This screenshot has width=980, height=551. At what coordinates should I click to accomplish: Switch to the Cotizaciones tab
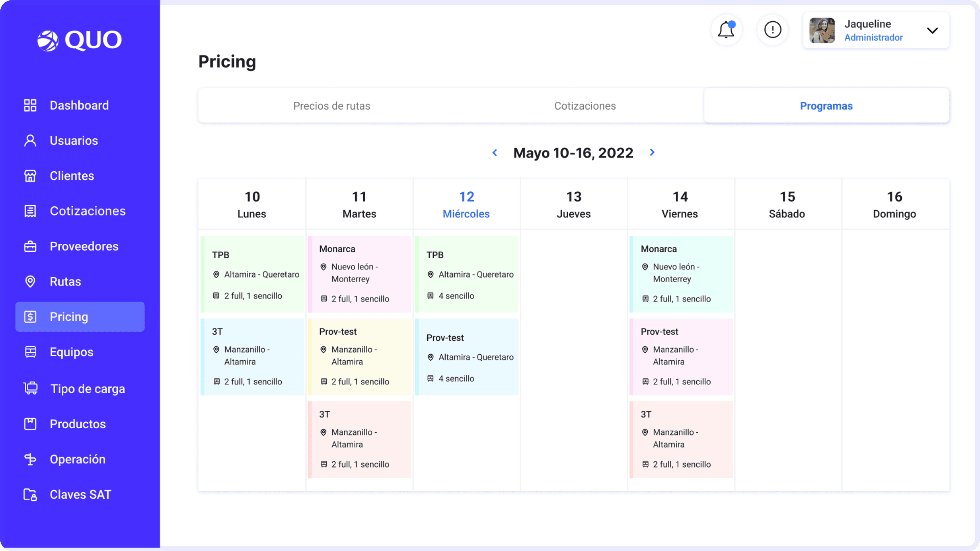585,106
